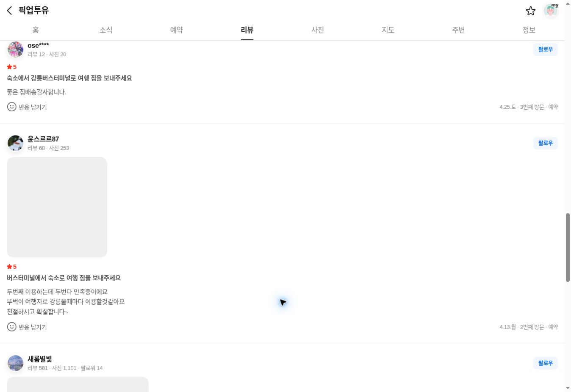This screenshot has width=571, height=392.
Task: Follow 윤스르르87 with the 팔로우 button
Action: tap(546, 143)
